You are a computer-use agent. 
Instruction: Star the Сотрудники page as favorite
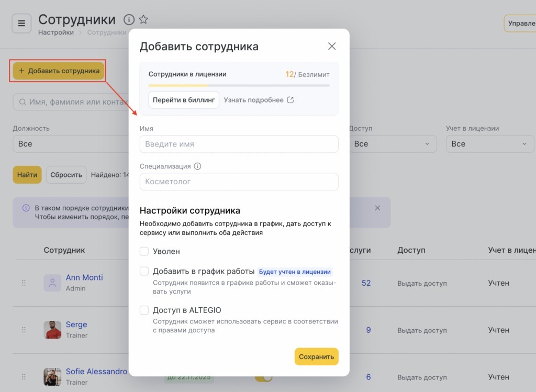pos(143,20)
